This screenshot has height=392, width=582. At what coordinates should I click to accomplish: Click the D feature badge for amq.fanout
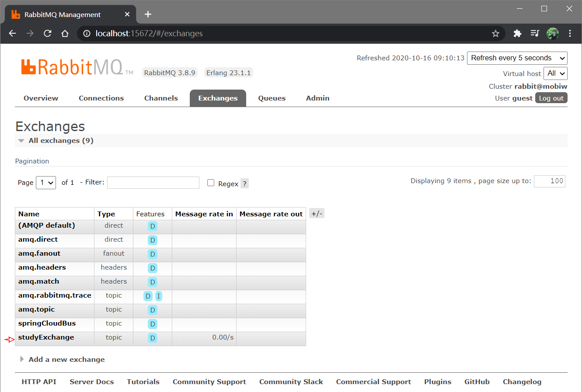(153, 254)
